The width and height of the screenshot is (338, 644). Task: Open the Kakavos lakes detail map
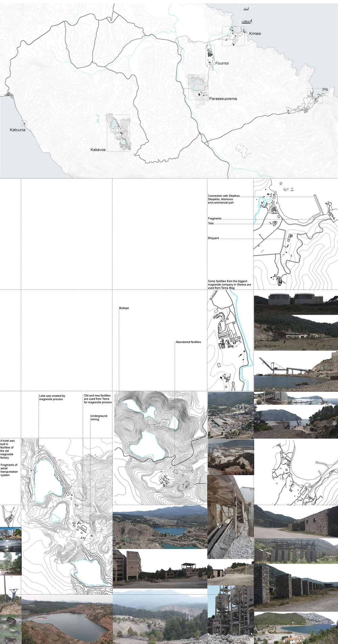coord(67,516)
